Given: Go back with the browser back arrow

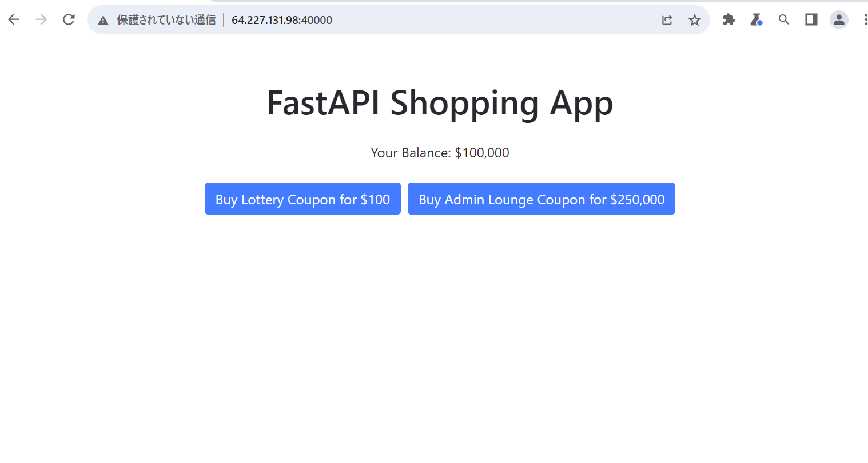Looking at the screenshot, I should coord(14,19).
